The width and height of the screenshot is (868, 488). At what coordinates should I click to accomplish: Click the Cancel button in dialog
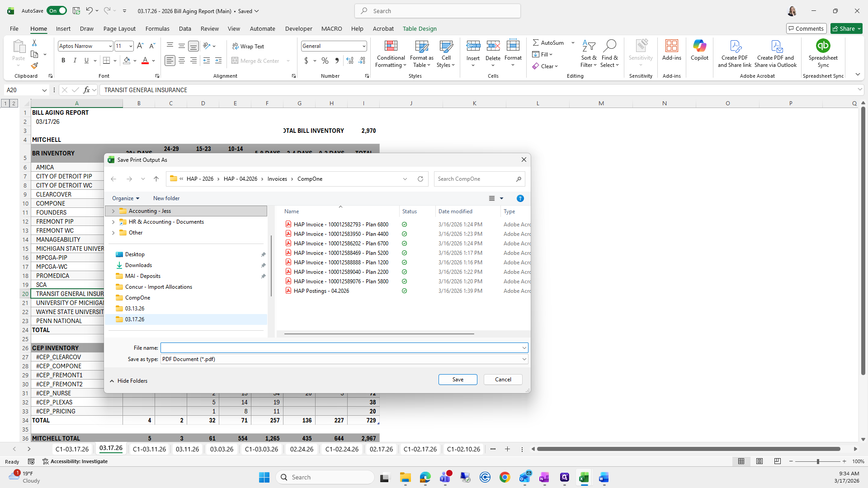tap(503, 380)
